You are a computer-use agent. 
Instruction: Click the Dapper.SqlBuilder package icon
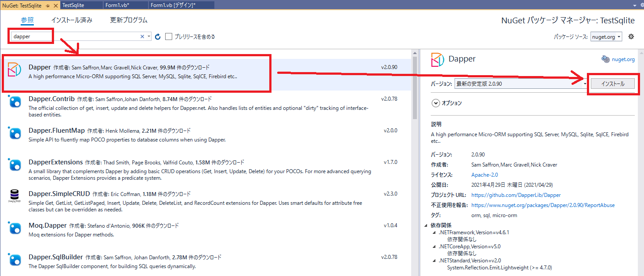(15, 260)
